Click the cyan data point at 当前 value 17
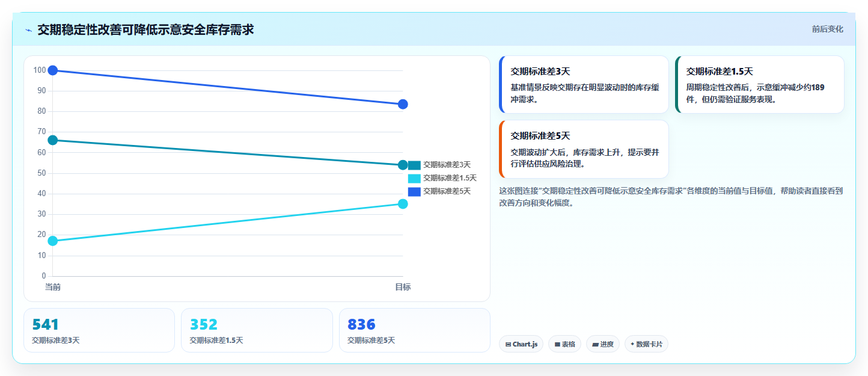Viewport: 868px width, 376px height. tap(53, 241)
